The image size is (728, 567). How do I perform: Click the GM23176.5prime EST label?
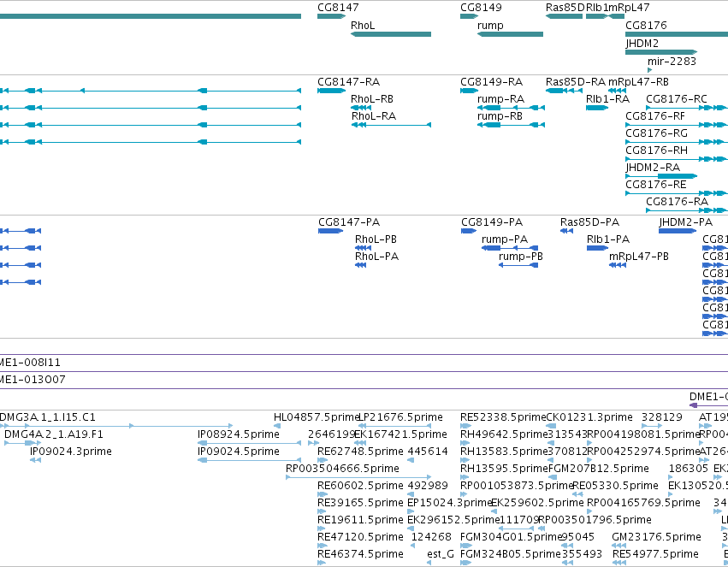(x=656, y=537)
